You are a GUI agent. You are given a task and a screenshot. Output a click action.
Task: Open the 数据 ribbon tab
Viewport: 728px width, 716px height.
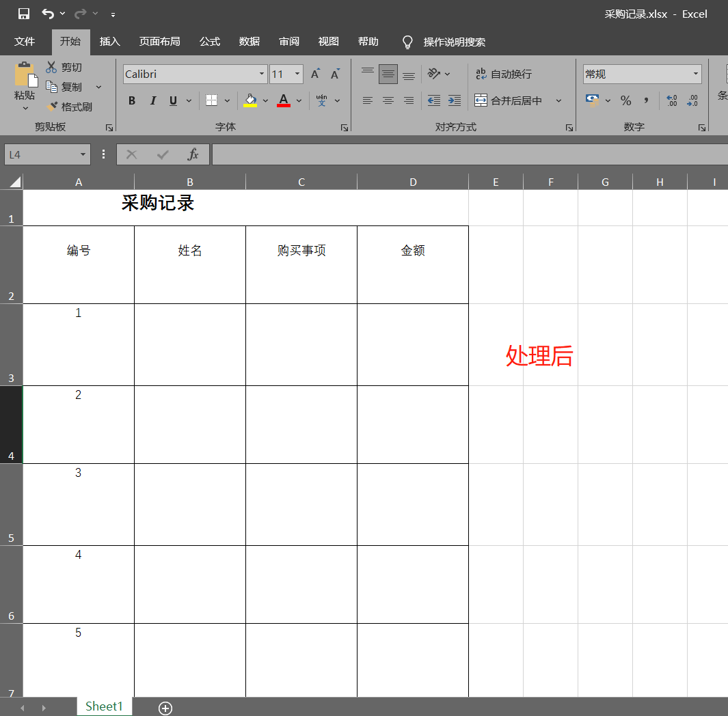coord(249,42)
